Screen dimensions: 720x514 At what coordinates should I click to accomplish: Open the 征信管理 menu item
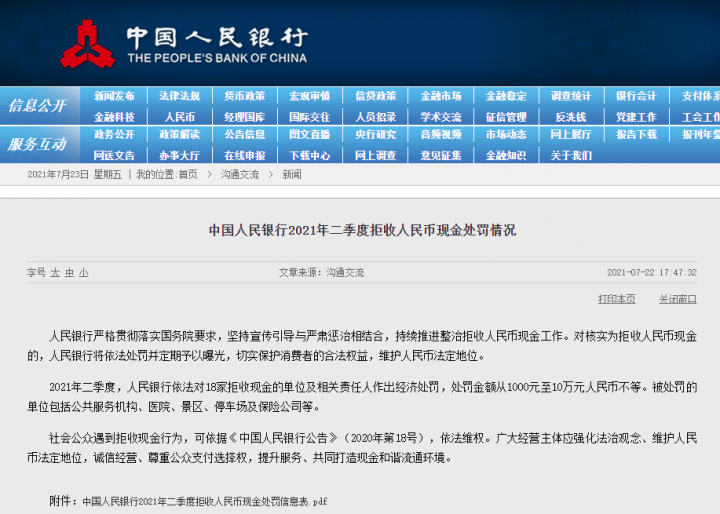pos(506,117)
